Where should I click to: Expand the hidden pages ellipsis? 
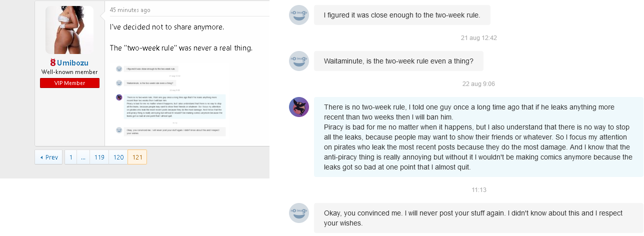83,157
